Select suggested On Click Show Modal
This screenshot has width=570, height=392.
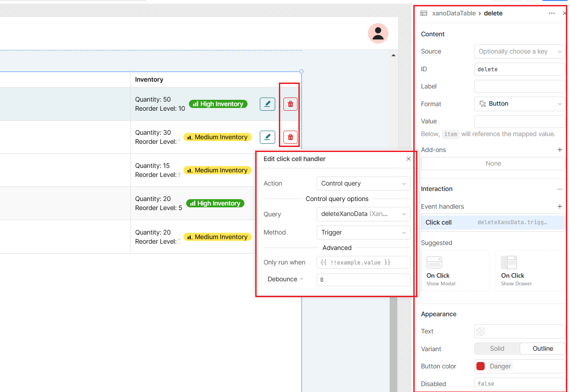pyautogui.click(x=455, y=270)
